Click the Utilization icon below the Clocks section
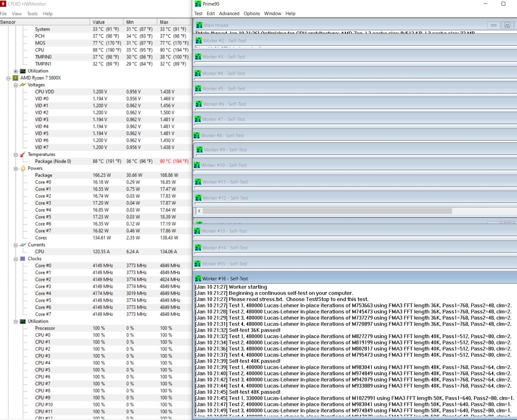This screenshot has height=420, width=517. [x=23, y=321]
